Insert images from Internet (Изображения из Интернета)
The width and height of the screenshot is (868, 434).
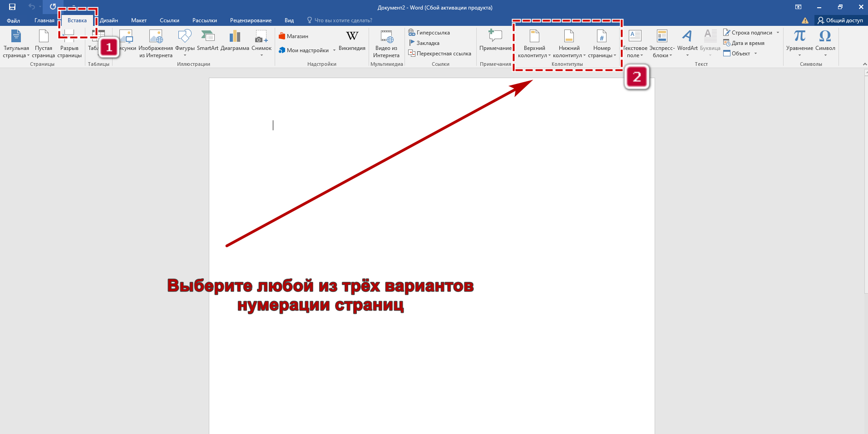click(x=156, y=43)
